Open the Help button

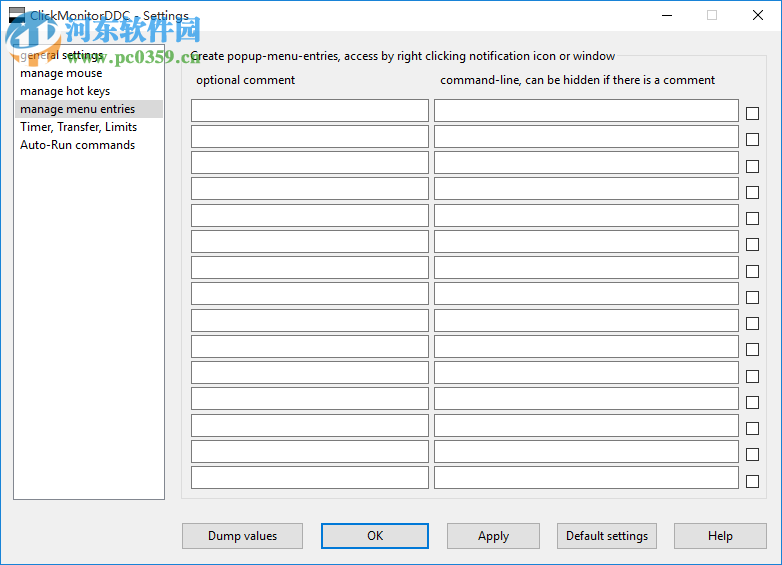(x=720, y=536)
